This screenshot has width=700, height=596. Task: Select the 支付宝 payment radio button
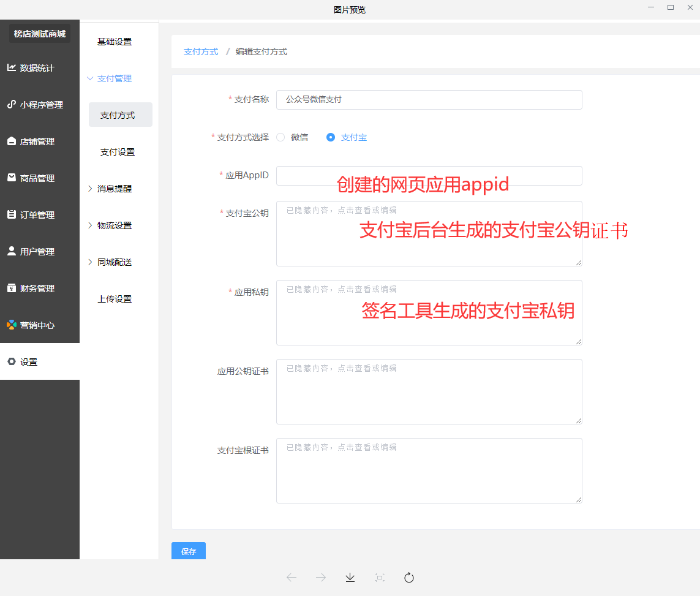(331, 137)
